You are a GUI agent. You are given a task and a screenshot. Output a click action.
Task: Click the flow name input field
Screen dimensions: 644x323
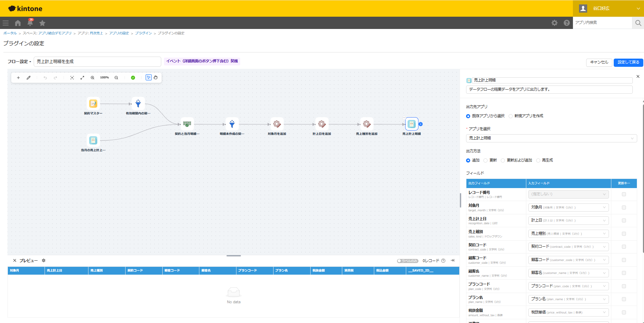[97, 62]
